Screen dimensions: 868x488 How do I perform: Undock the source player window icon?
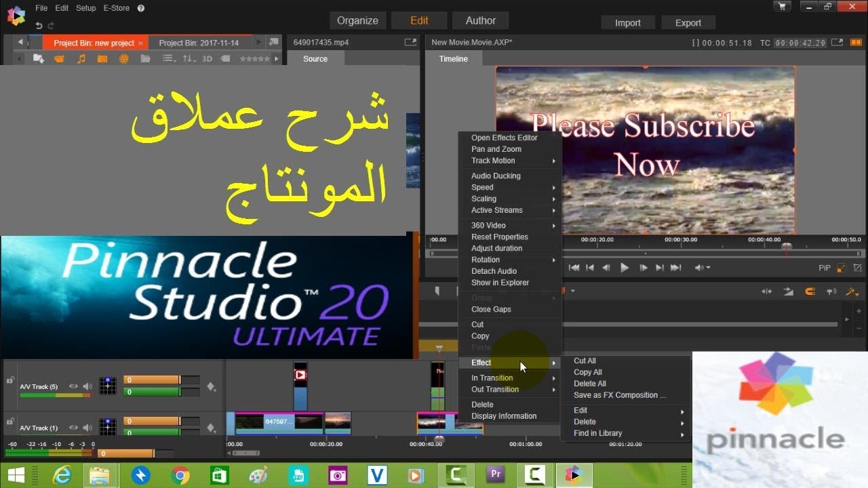410,42
